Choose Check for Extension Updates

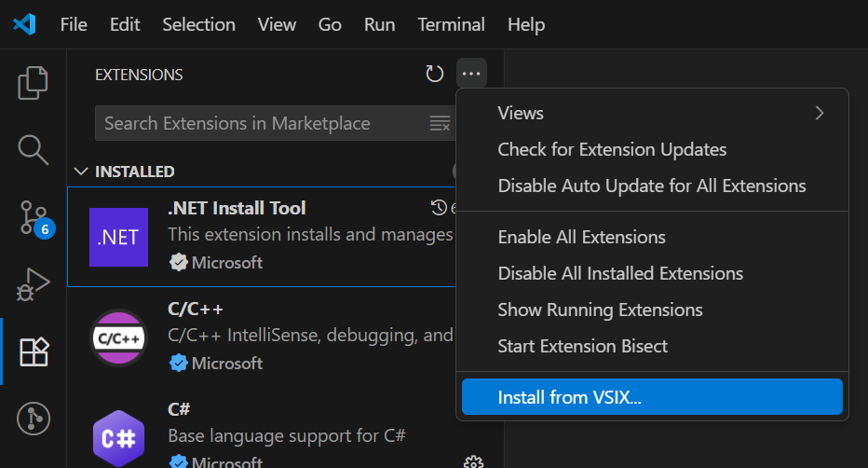[612, 149]
